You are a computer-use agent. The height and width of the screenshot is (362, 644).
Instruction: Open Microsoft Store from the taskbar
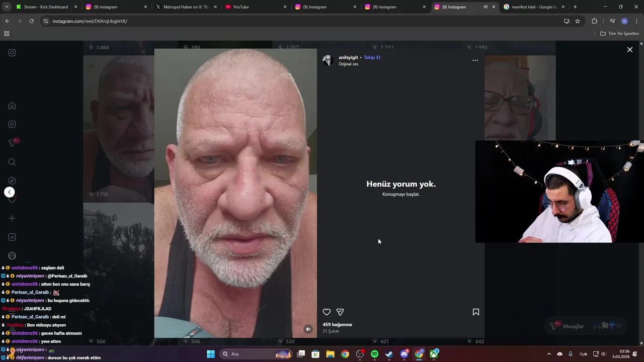click(315, 354)
